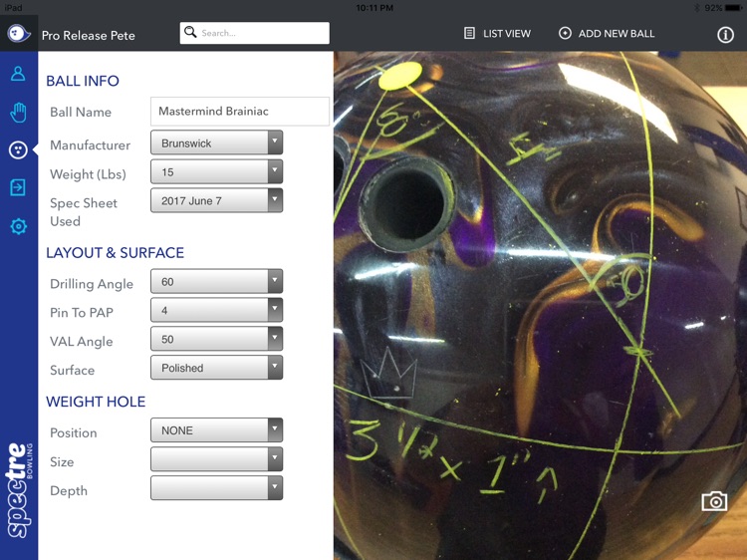Open the weight hole Position dropdown
This screenshot has width=747, height=560.
[x=217, y=429]
